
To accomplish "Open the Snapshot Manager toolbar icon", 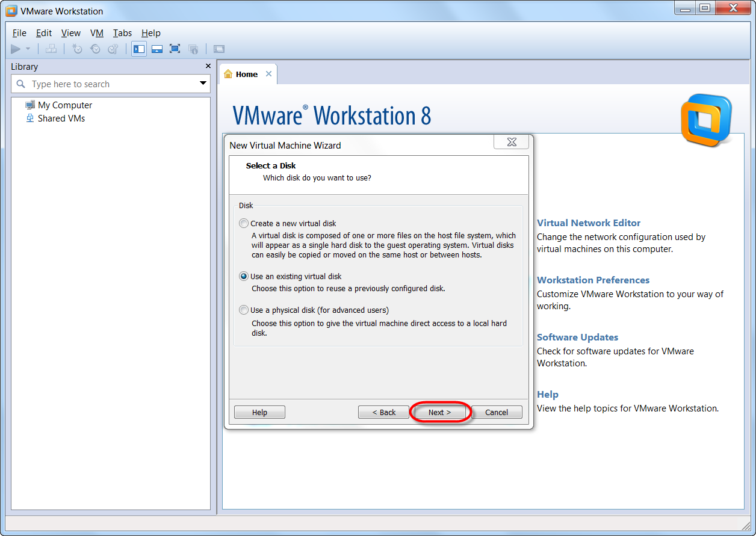I will (113, 49).
